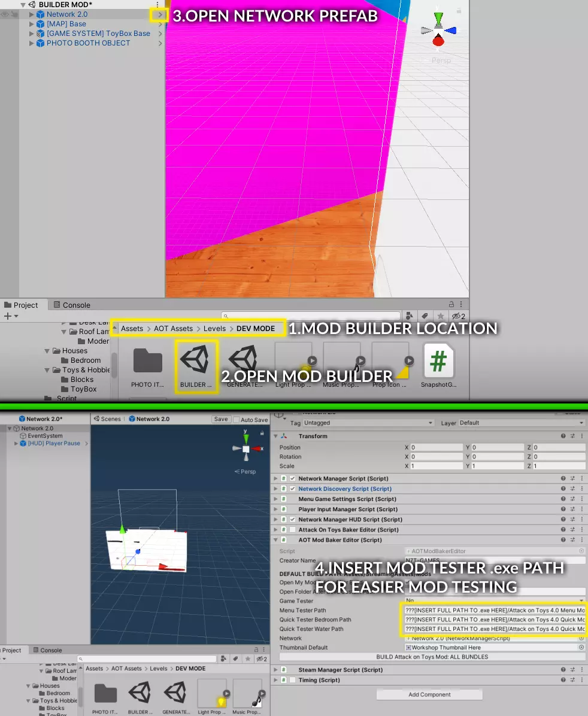Open the plus Create menu in BUILDER MOD Project panel
588x716 pixels.
click(x=11, y=316)
